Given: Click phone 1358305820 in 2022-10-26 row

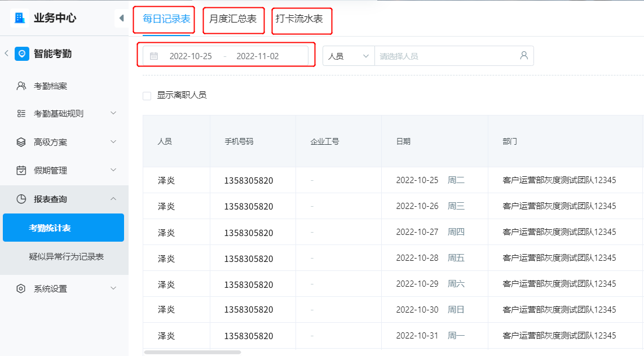Looking at the screenshot, I should coord(249,206).
